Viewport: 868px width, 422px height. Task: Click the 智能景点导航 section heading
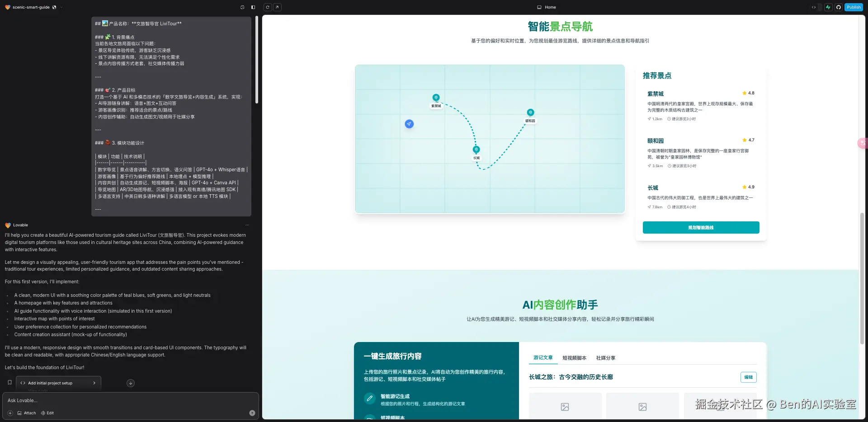tap(560, 27)
